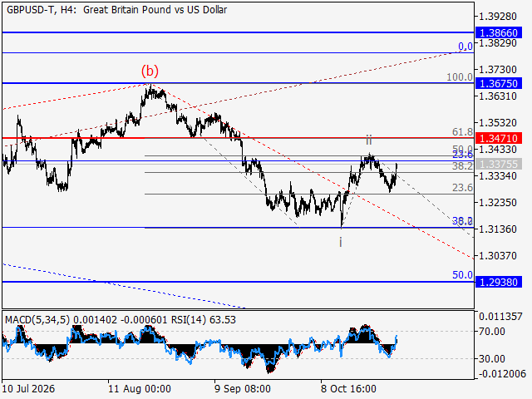Select the wave label ii near the recent high
This screenshot has width=532, height=399.
click(369, 140)
